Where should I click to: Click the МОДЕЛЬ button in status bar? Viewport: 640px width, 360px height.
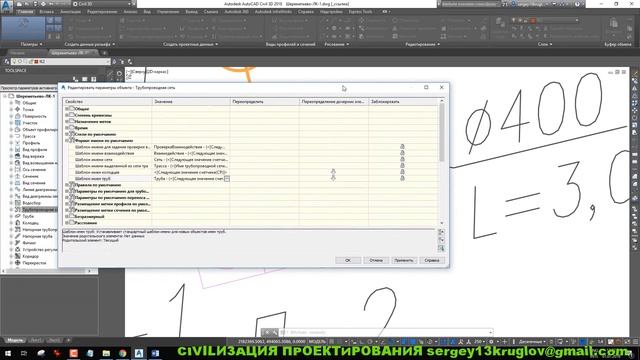click(317, 341)
